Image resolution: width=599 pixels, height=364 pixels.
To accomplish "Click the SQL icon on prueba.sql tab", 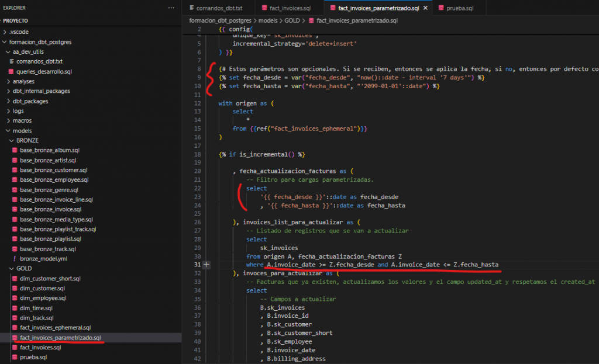I will [x=442, y=8].
